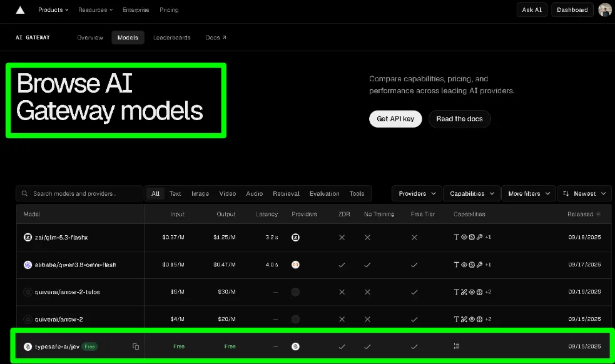Click the capability icons in quiverai/arrow-2-telos row

[472, 292]
